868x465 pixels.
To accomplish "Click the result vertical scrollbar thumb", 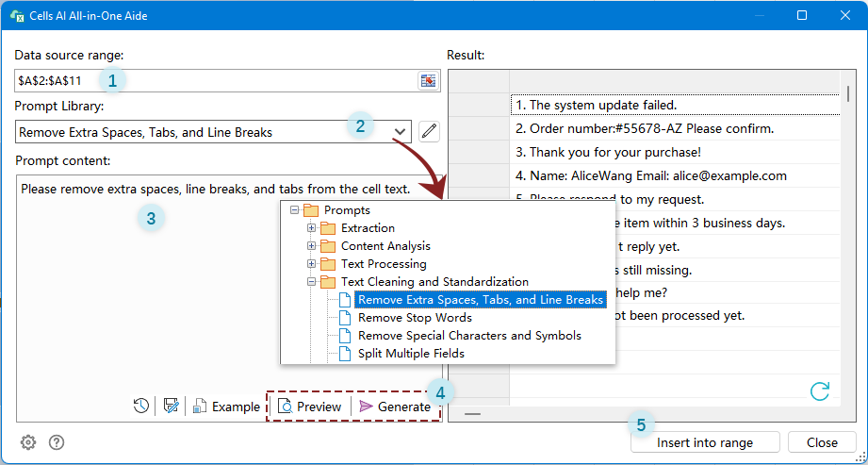I will pos(848,93).
